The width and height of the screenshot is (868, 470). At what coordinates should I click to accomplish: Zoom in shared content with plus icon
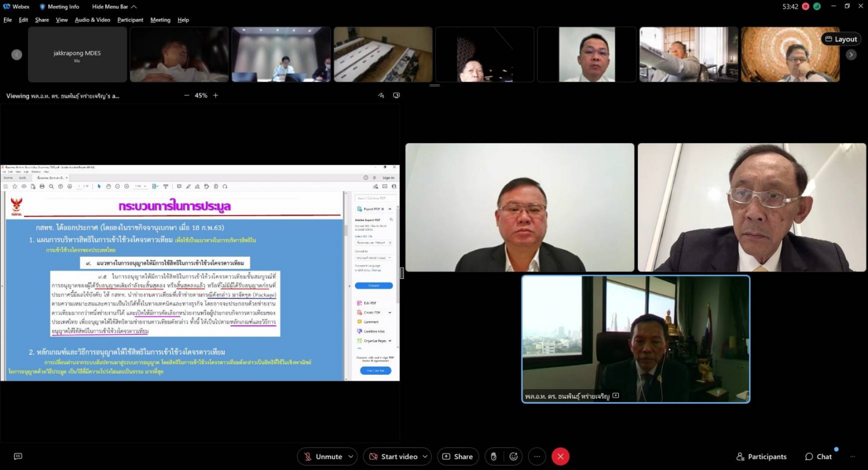coord(216,95)
